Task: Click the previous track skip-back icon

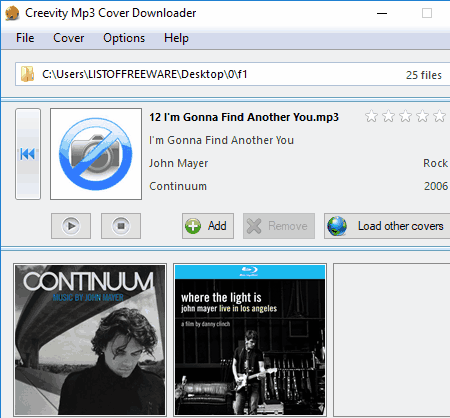Action: coord(27,154)
